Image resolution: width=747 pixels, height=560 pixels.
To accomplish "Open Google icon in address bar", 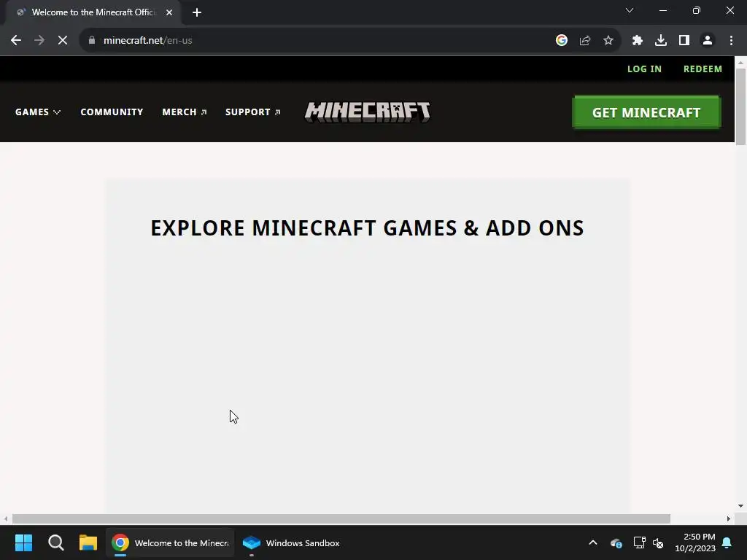I will tap(562, 41).
